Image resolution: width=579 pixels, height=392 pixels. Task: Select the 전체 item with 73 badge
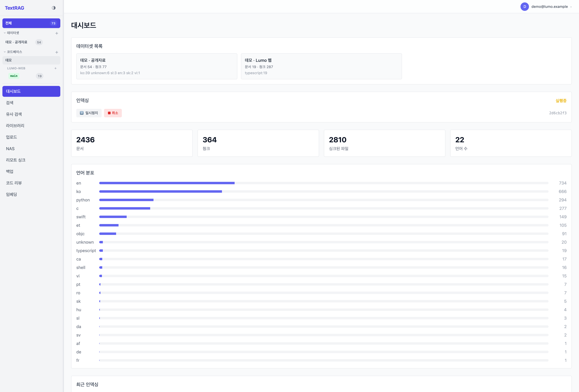pyautogui.click(x=31, y=23)
